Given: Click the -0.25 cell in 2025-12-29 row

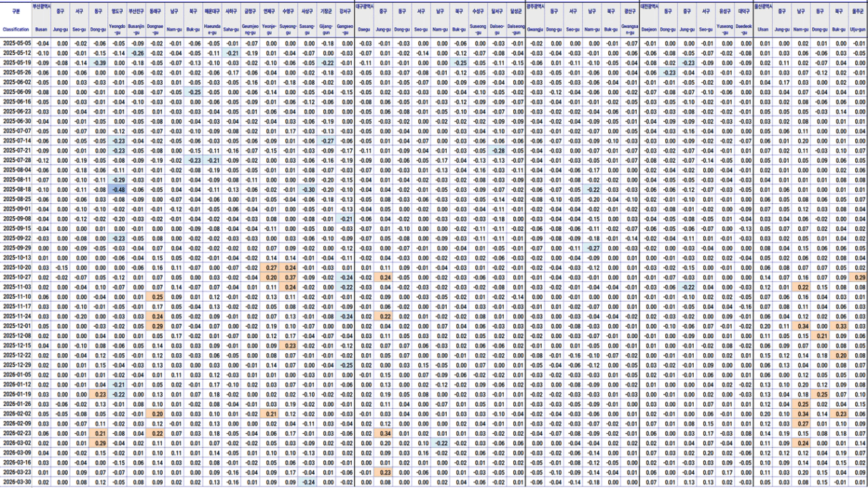Looking at the screenshot, I should (345, 365).
